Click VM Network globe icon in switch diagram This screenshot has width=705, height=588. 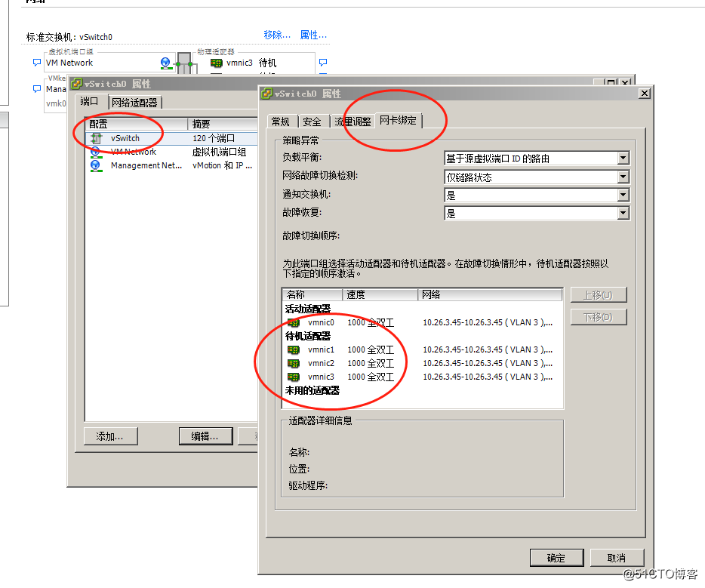(165, 63)
